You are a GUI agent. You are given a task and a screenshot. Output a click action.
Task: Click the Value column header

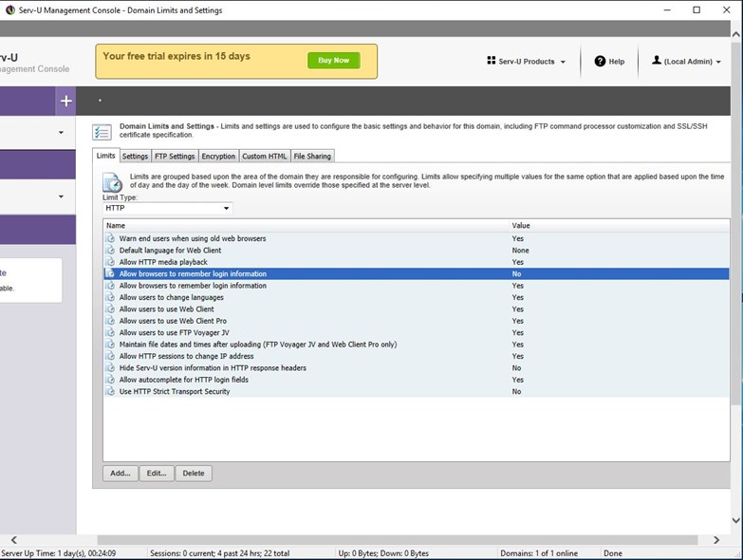click(620, 226)
